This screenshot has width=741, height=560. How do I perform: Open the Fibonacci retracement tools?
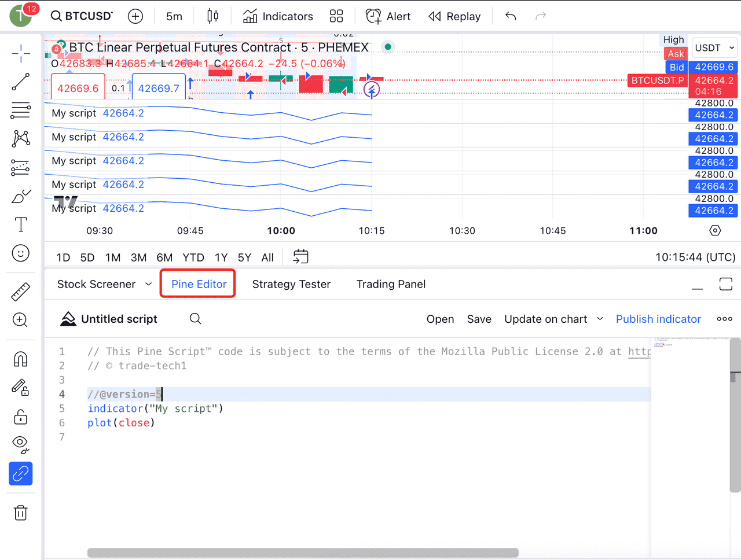[21, 110]
